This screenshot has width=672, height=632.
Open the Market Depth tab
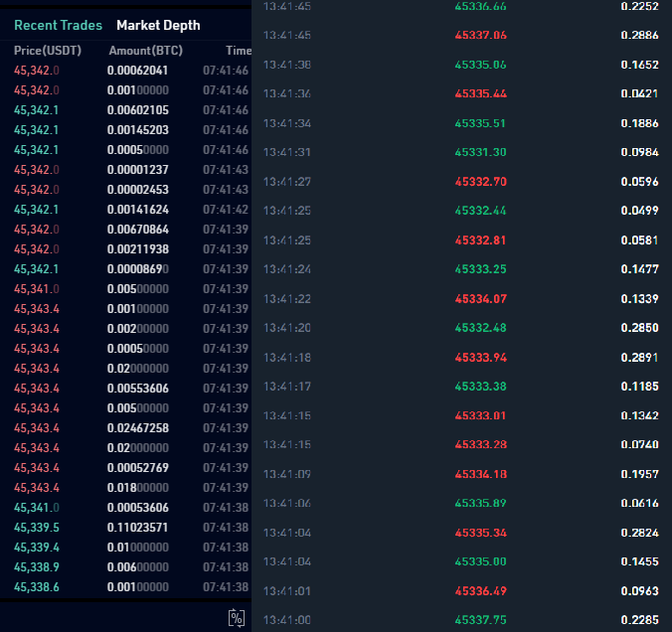[158, 25]
